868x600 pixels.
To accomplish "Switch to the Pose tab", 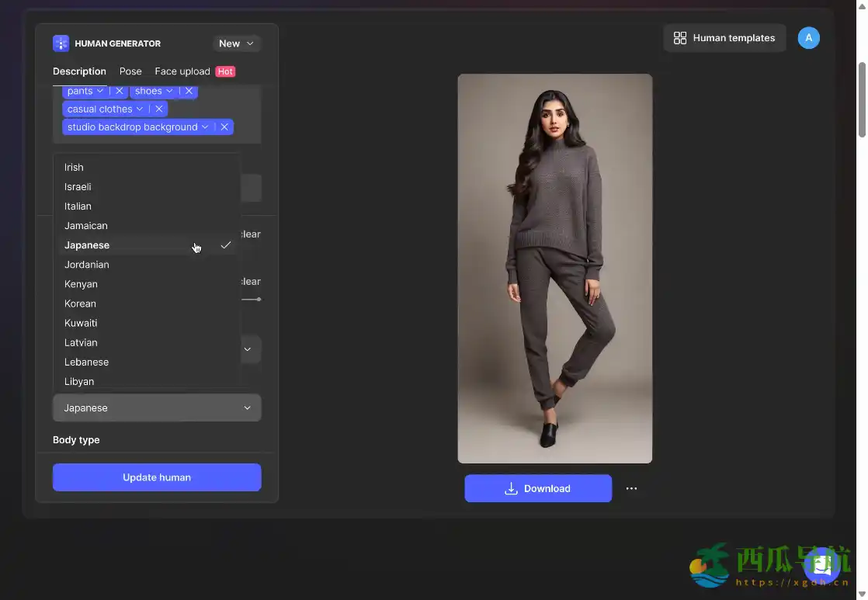I will click(x=130, y=71).
